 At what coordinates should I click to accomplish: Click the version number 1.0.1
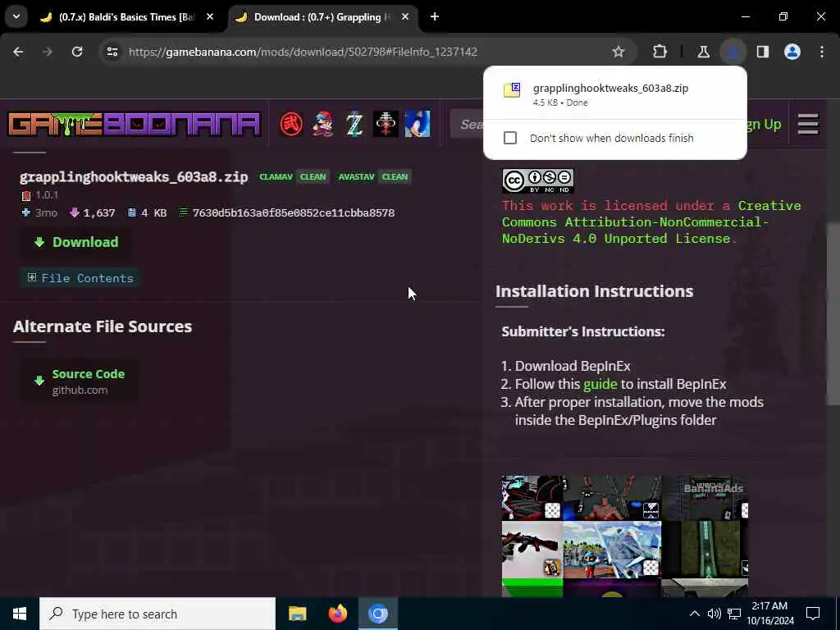tap(47, 195)
